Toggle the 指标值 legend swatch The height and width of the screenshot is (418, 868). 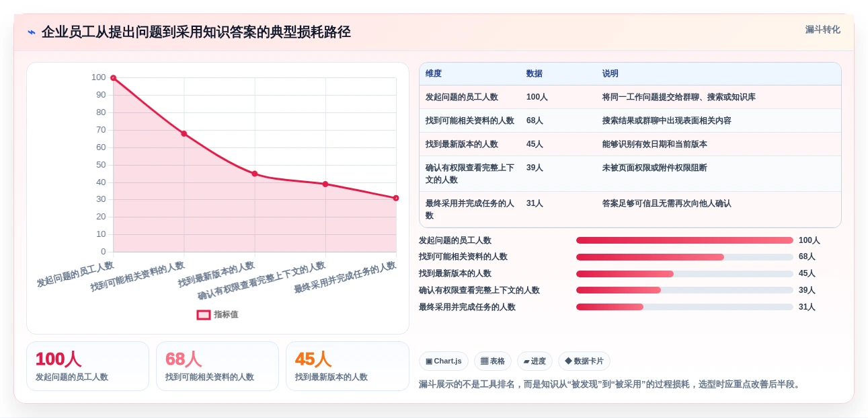tap(204, 314)
